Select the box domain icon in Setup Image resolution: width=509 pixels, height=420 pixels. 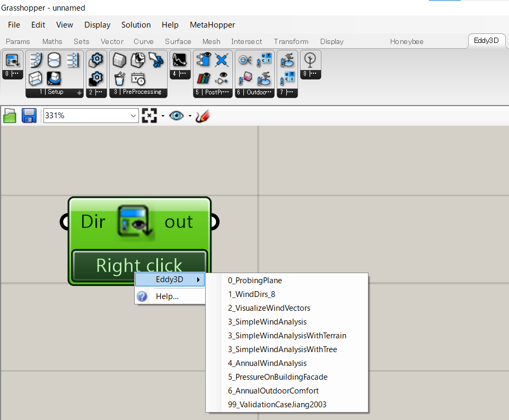[x=36, y=78]
